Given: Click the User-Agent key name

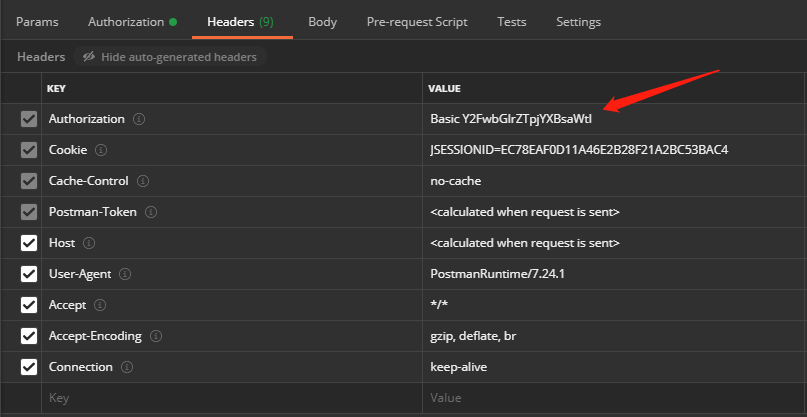Looking at the screenshot, I should (x=80, y=274).
